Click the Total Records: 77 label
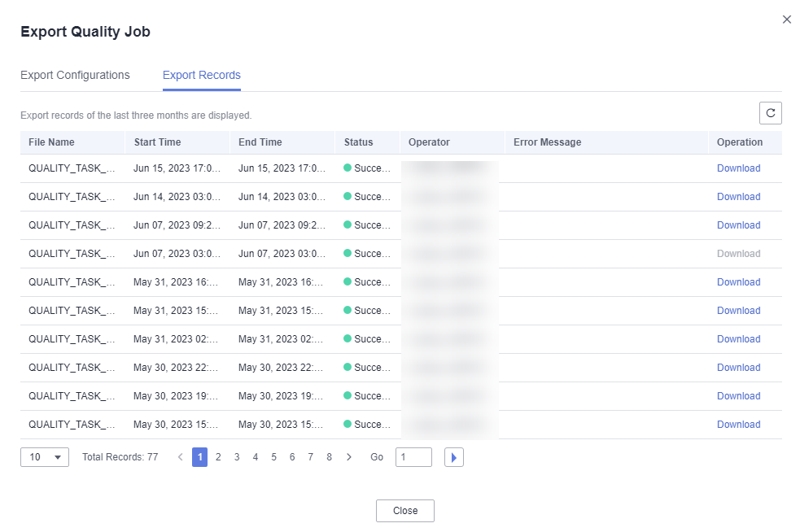Image resolution: width=800 pixels, height=532 pixels. (120, 457)
